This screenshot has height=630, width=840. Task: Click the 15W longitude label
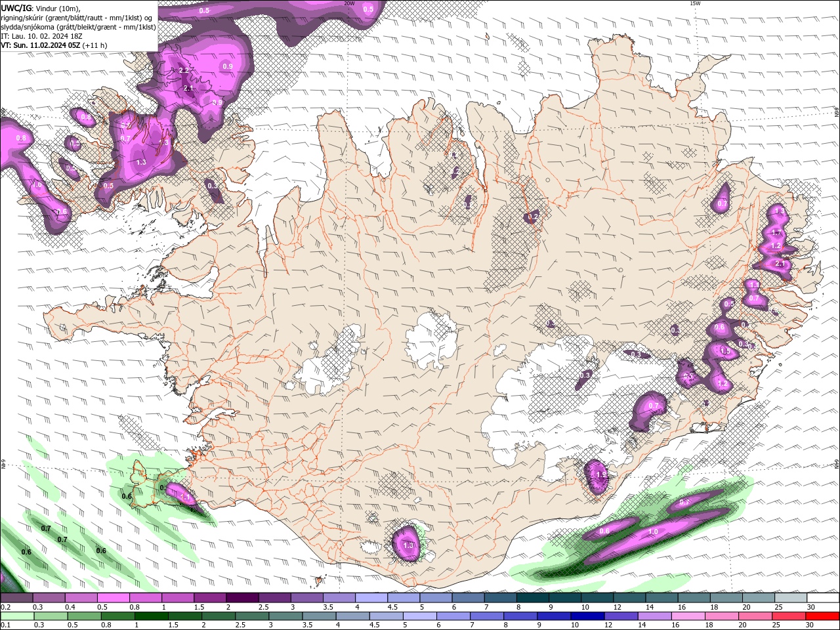[695, 3]
